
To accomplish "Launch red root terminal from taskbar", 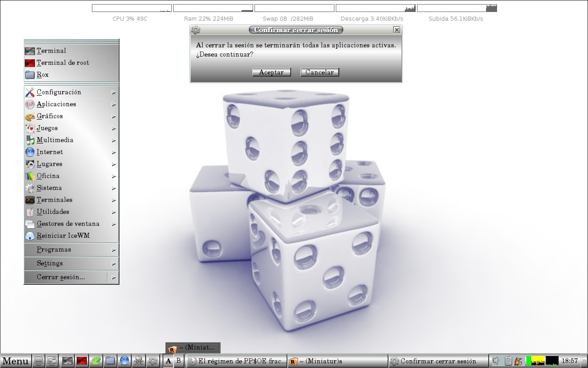I will [82, 361].
